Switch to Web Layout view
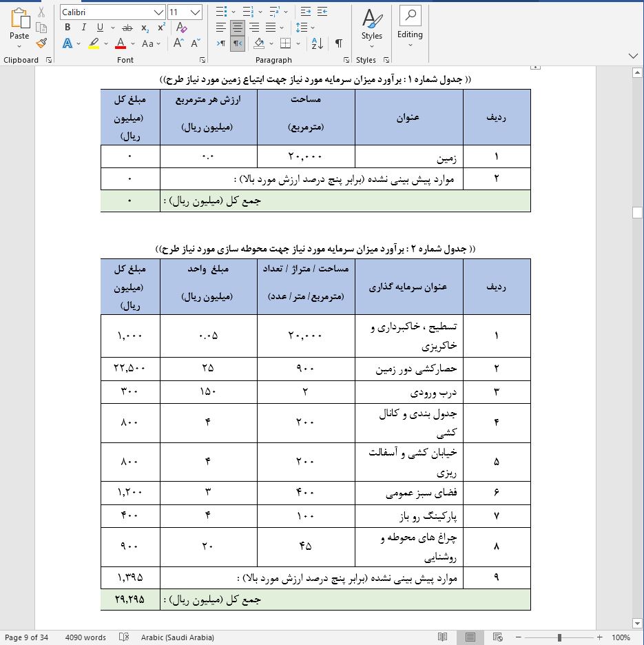The height and width of the screenshot is (645, 644). (x=497, y=637)
